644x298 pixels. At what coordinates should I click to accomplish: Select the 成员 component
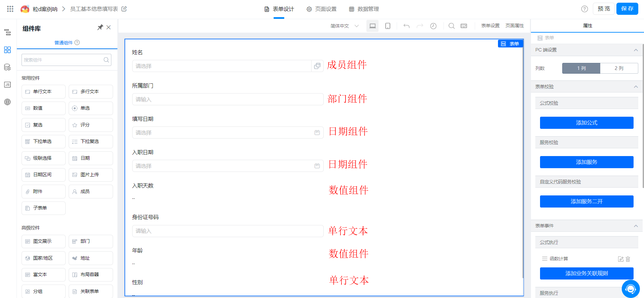click(91, 191)
